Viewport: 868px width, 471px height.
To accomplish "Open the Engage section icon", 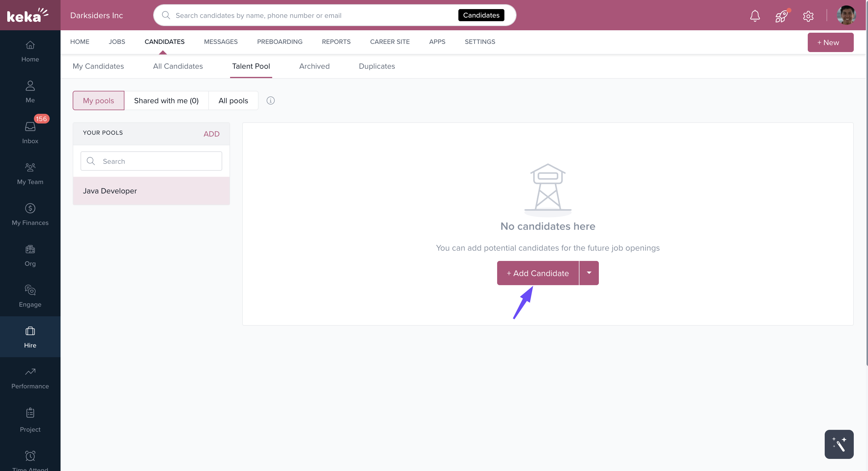I will pos(30,296).
